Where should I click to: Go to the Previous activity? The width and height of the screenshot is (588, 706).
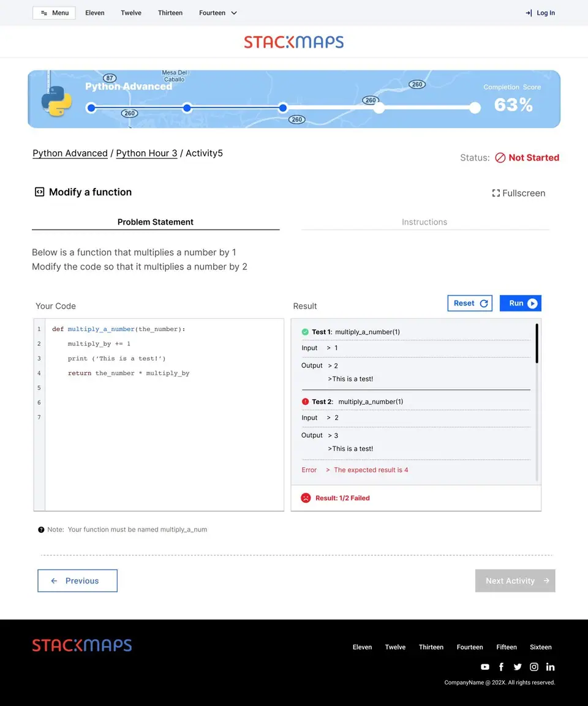[77, 581]
